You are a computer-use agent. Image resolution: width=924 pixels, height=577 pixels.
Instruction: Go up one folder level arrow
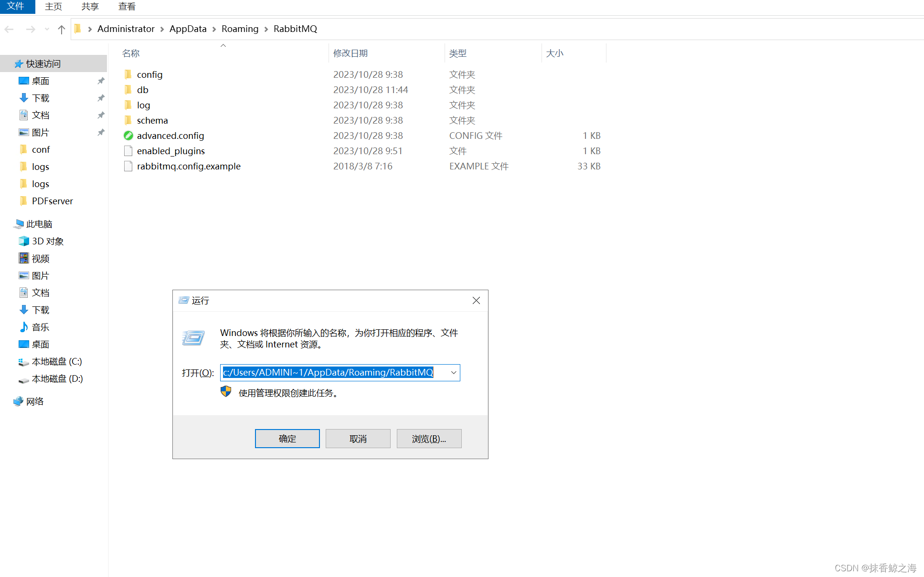pyautogui.click(x=61, y=29)
